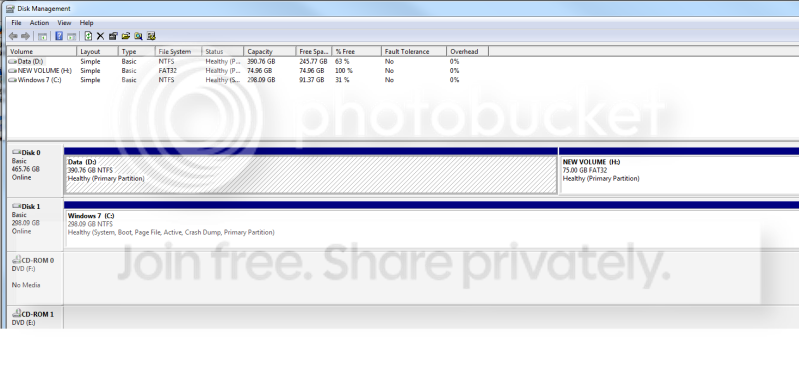Open the Action menu
The width and height of the screenshot is (799, 370).
(39, 23)
